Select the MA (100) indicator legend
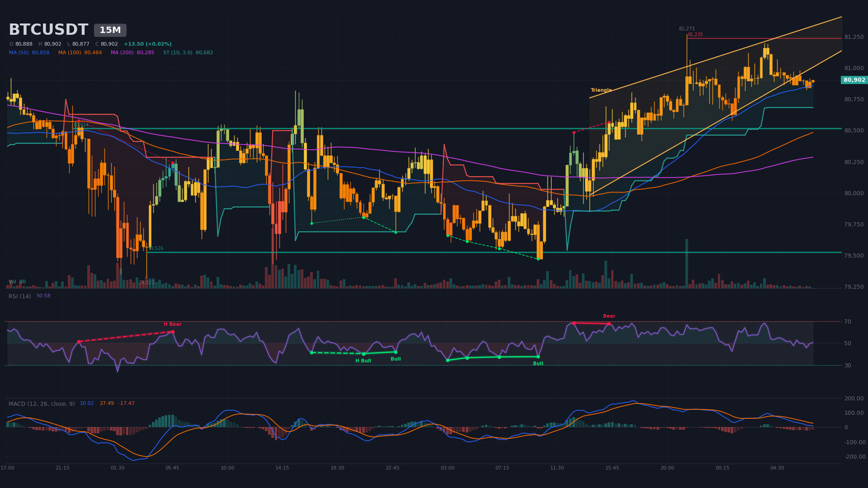 (x=80, y=53)
